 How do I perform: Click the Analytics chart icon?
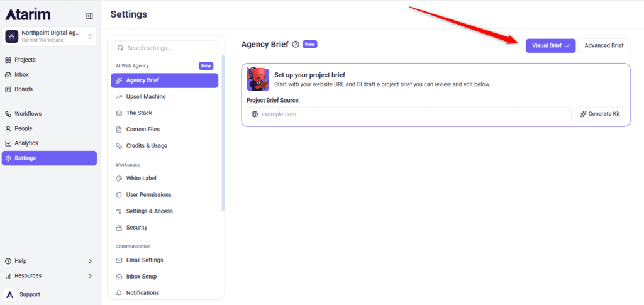click(8, 143)
